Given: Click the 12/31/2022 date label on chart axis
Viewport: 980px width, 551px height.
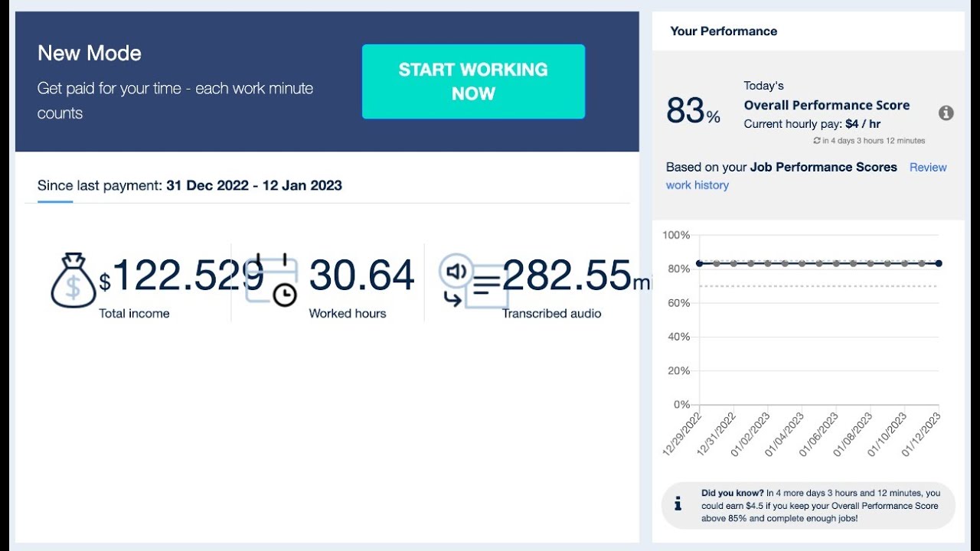Looking at the screenshot, I should [717, 434].
